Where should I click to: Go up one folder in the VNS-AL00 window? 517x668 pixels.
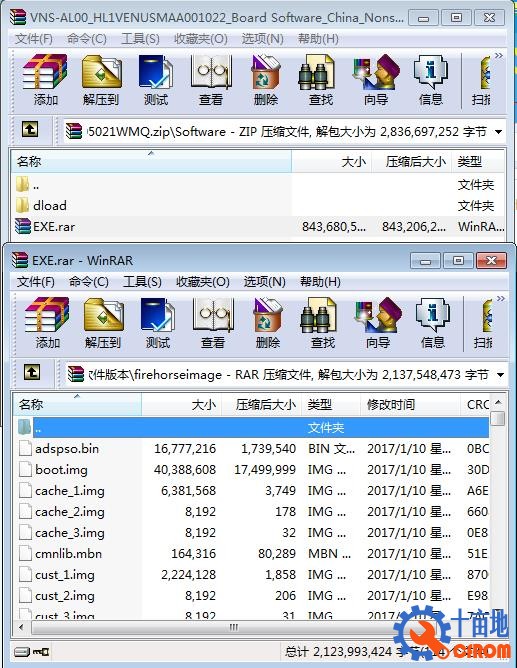point(30,130)
